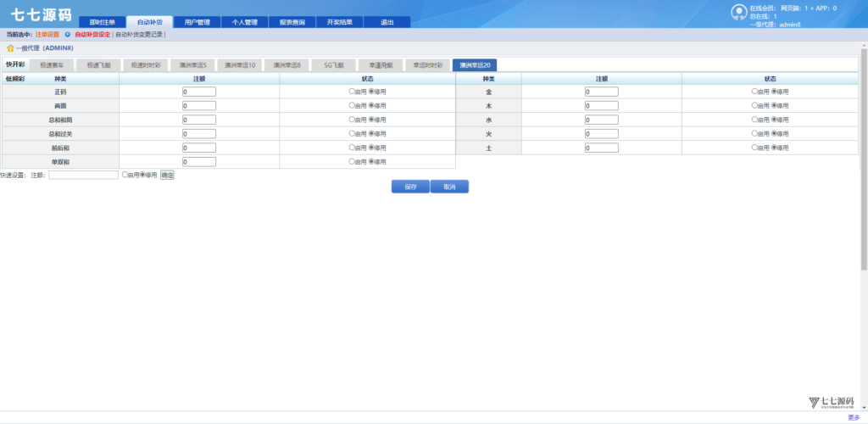Select 停用 for the 正码 row
868x424 pixels.
coord(371,91)
